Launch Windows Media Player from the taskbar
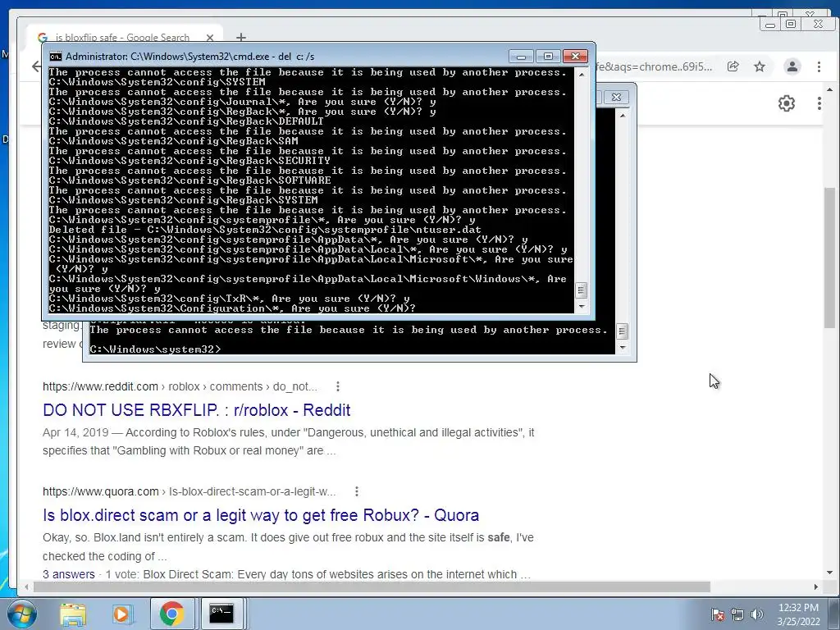Screen dimensions: 840x630 tap(122, 614)
